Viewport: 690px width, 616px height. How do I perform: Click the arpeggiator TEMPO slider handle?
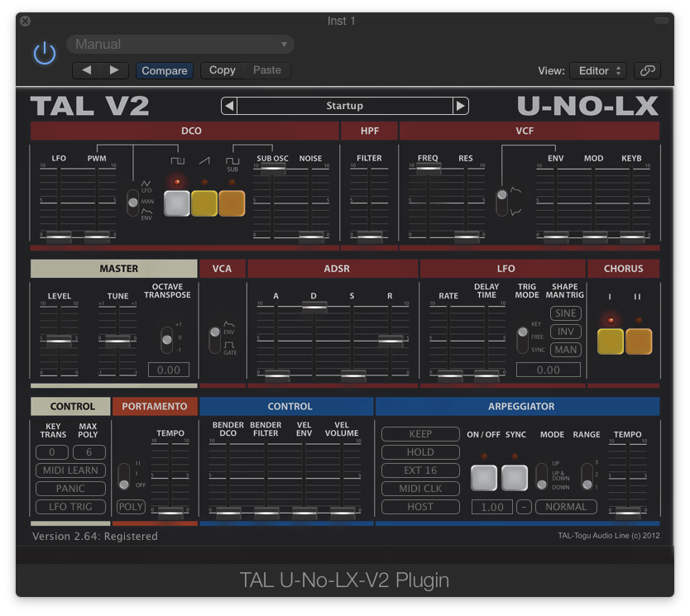click(628, 512)
